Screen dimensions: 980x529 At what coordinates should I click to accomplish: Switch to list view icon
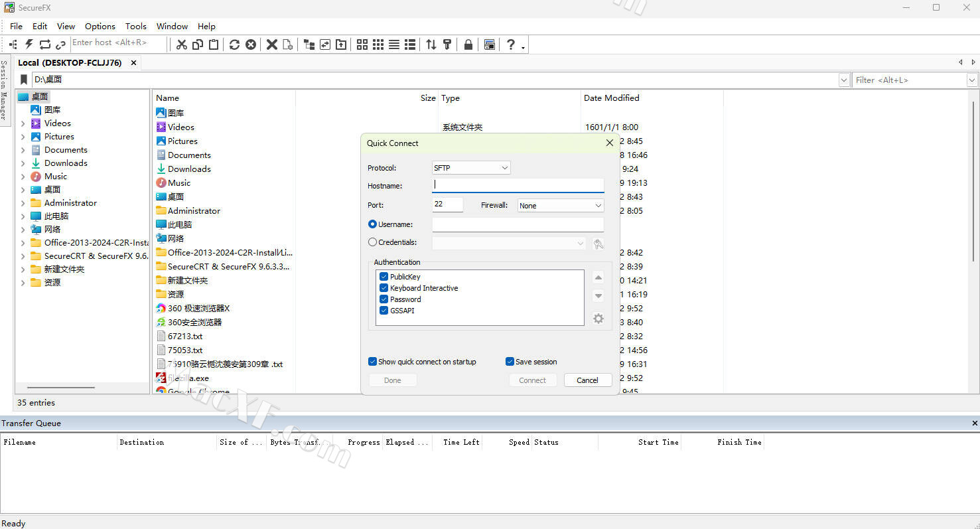tap(394, 44)
